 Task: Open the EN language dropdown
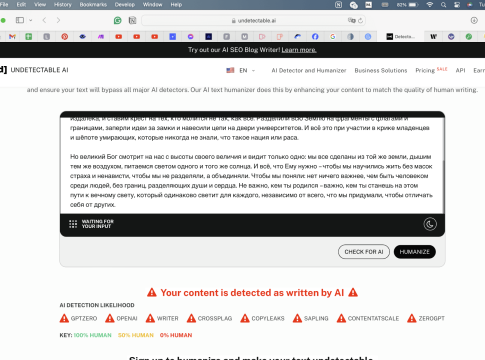pyautogui.click(x=241, y=70)
